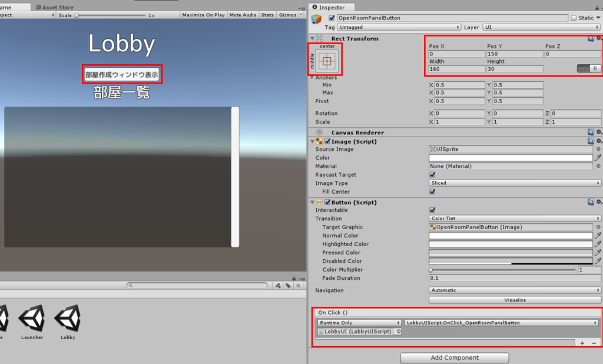Click the eyedropper next to Image Color
Screen dimensions: 603x364
[x=598, y=158]
